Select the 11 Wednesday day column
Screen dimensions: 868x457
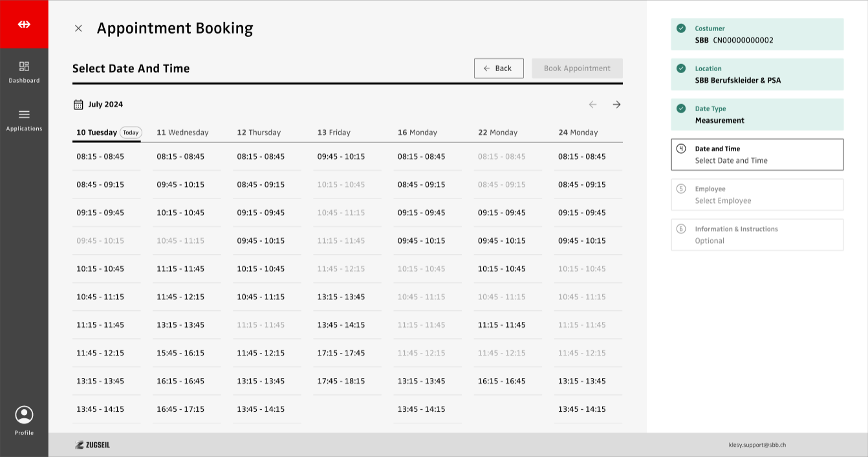[182, 133]
